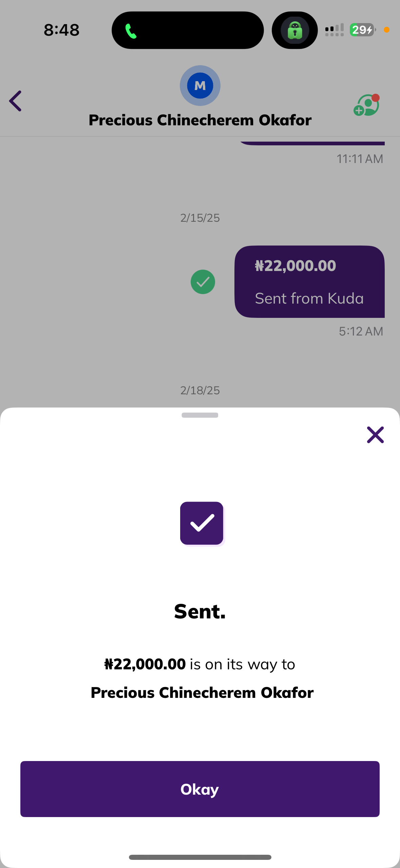Viewport: 400px width, 868px height.
Task: Tap the recipient name in the Sent sheet
Action: click(202, 693)
